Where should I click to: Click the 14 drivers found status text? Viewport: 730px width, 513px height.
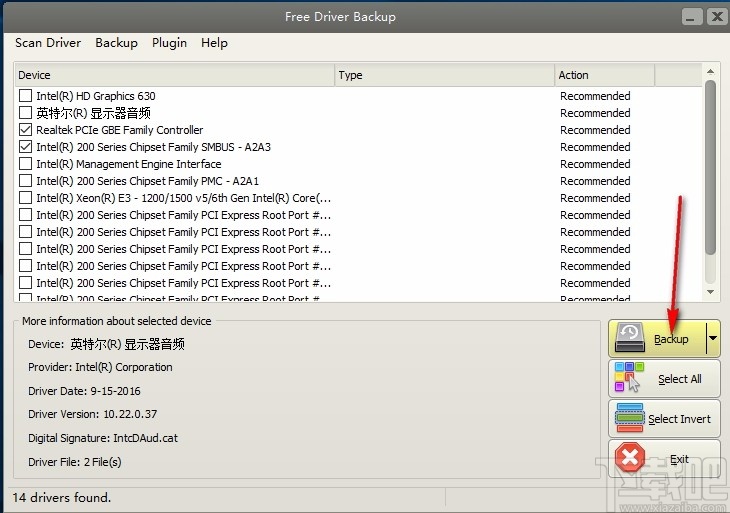[x=62, y=498]
